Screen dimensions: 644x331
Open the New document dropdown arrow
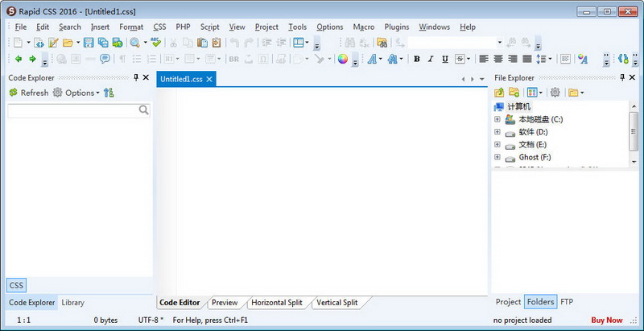click(28, 43)
